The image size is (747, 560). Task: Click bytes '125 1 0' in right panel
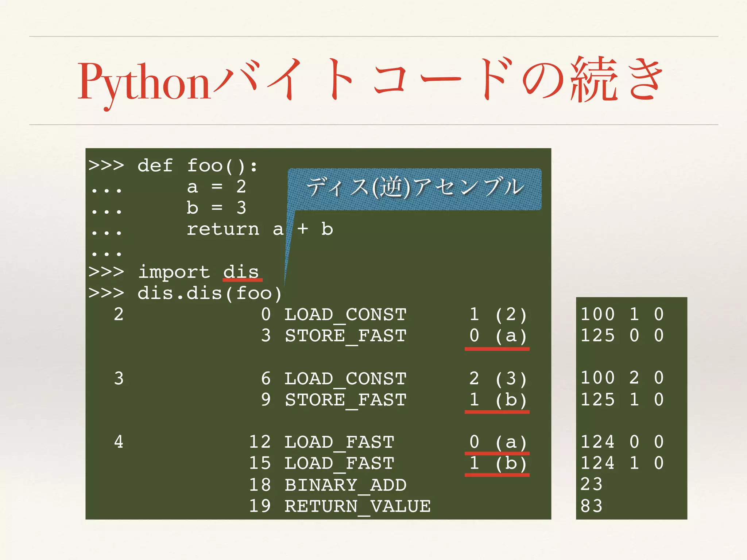click(622, 400)
